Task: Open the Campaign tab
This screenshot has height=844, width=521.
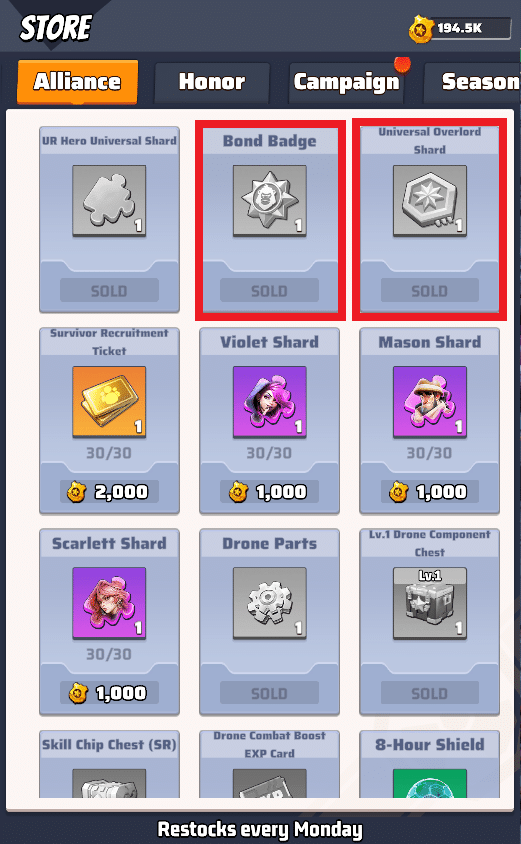Action: tap(347, 82)
